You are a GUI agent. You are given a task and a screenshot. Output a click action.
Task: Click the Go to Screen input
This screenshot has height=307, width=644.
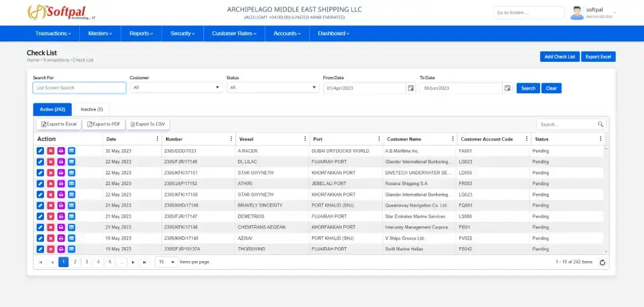529,13
